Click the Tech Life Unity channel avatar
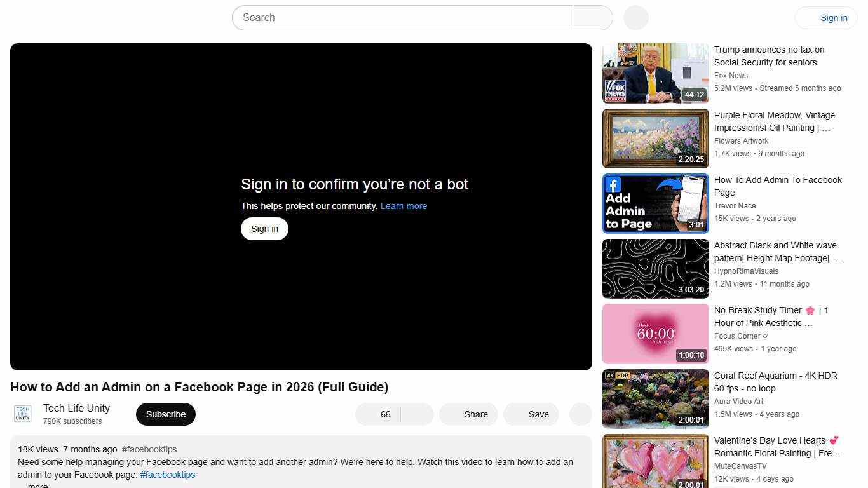The height and width of the screenshot is (488, 868). tap(22, 414)
